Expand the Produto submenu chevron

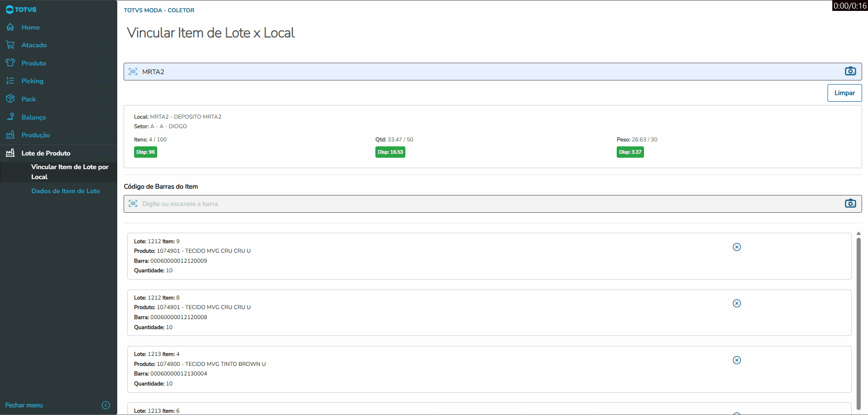[105, 63]
